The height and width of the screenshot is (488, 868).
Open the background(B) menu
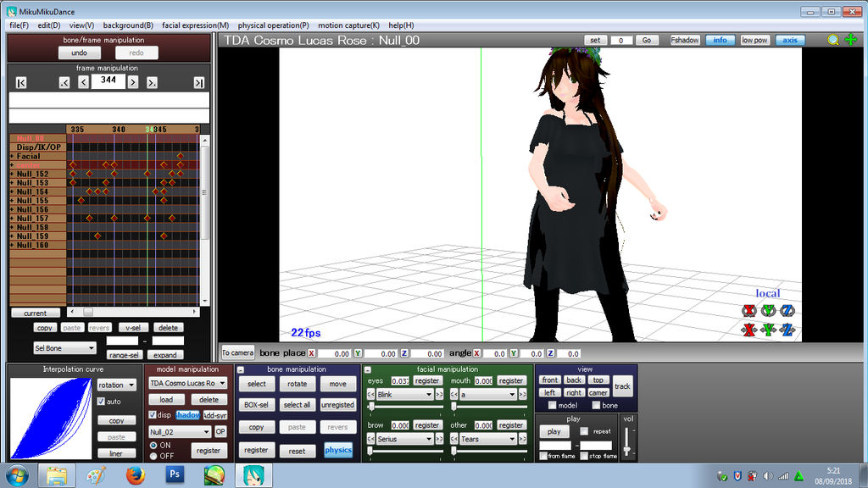pos(128,25)
